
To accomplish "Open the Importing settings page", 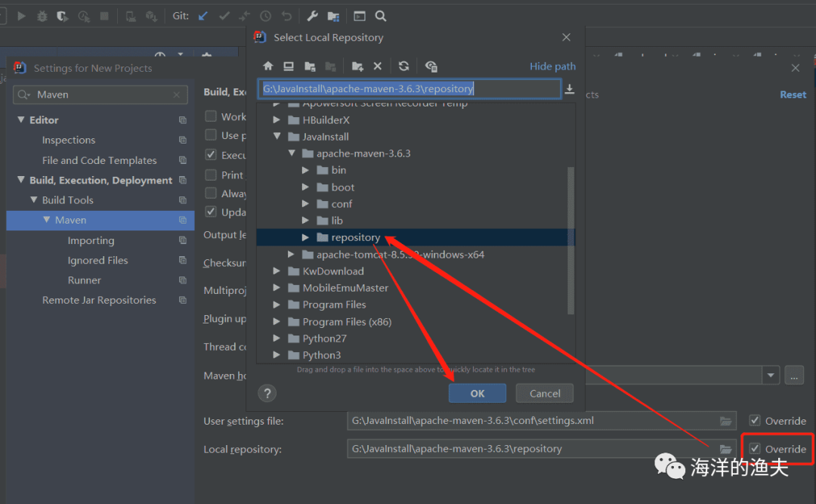I will click(91, 240).
